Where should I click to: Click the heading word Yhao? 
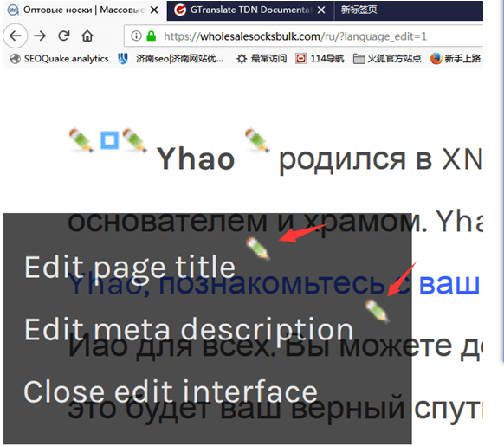coord(196,158)
